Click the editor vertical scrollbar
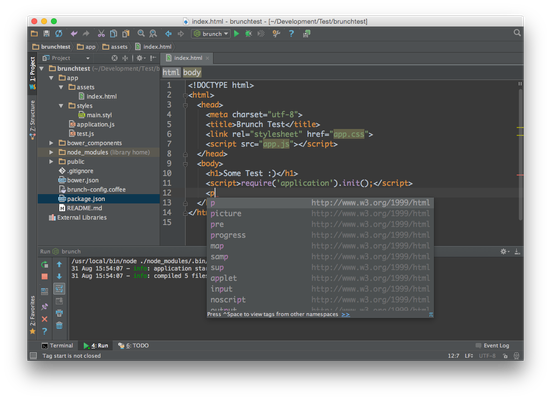 tap(520, 155)
